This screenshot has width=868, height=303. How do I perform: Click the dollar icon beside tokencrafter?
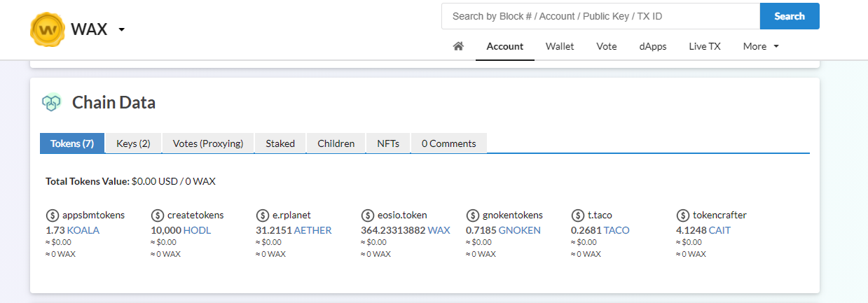click(682, 215)
